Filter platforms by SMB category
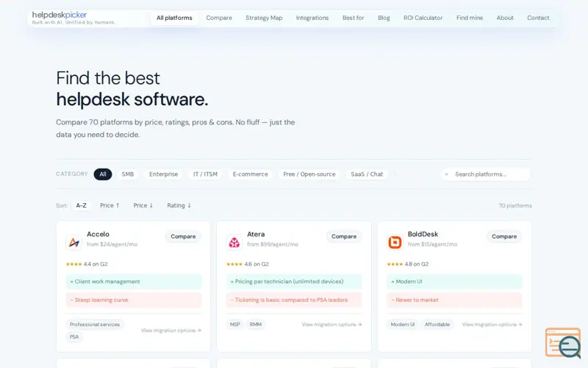The image size is (588, 368). pyautogui.click(x=127, y=174)
